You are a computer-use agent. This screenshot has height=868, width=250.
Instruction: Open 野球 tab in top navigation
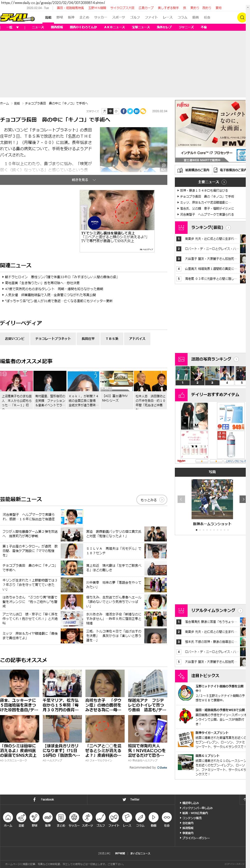click(x=60, y=17)
